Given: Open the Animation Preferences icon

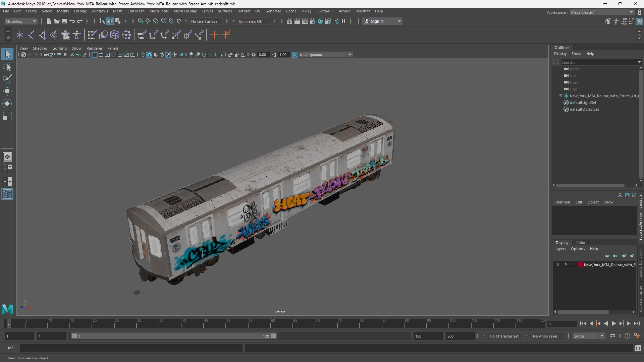Looking at the screenshot, I should 637,336.
